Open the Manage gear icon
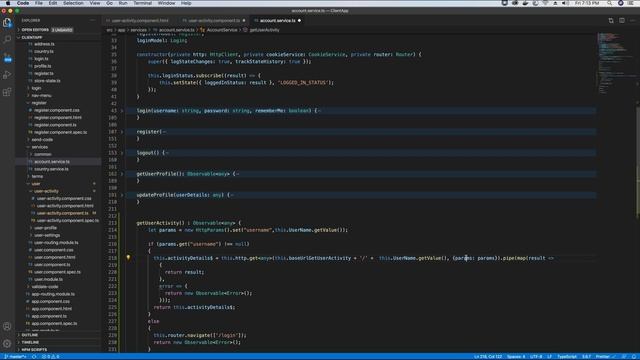The image size is (640, 360). tap(7, 344)
